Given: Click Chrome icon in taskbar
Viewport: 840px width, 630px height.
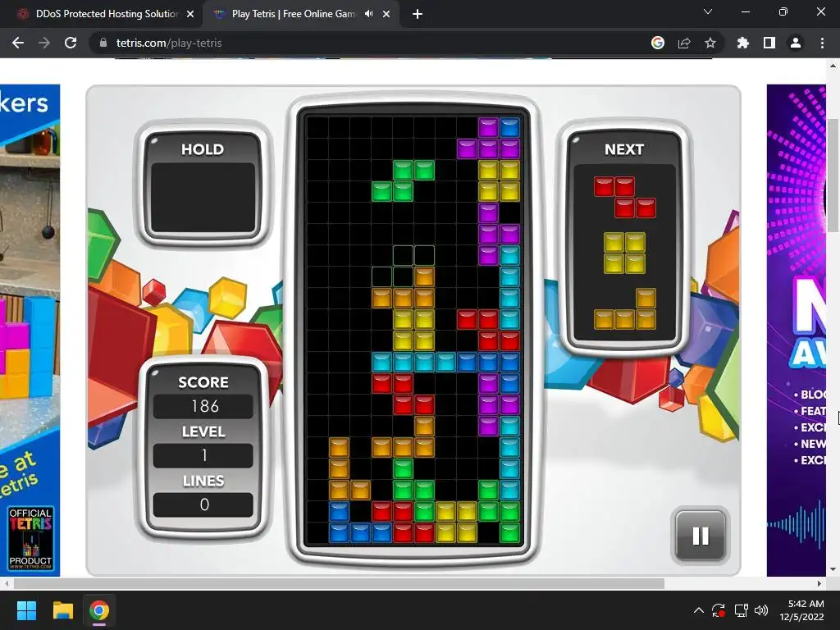Looking at the screenshot, I should click(x=99, y=610).
